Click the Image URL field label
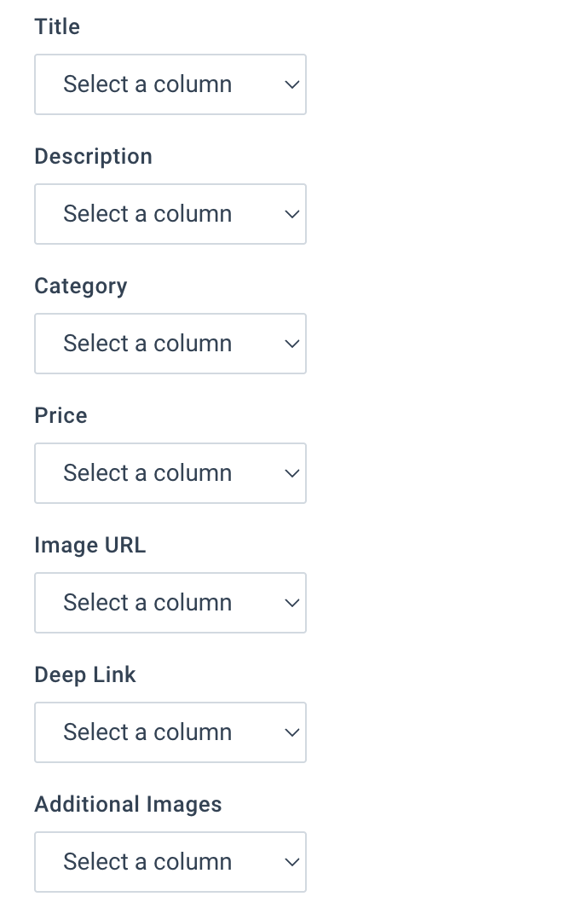 89,545
